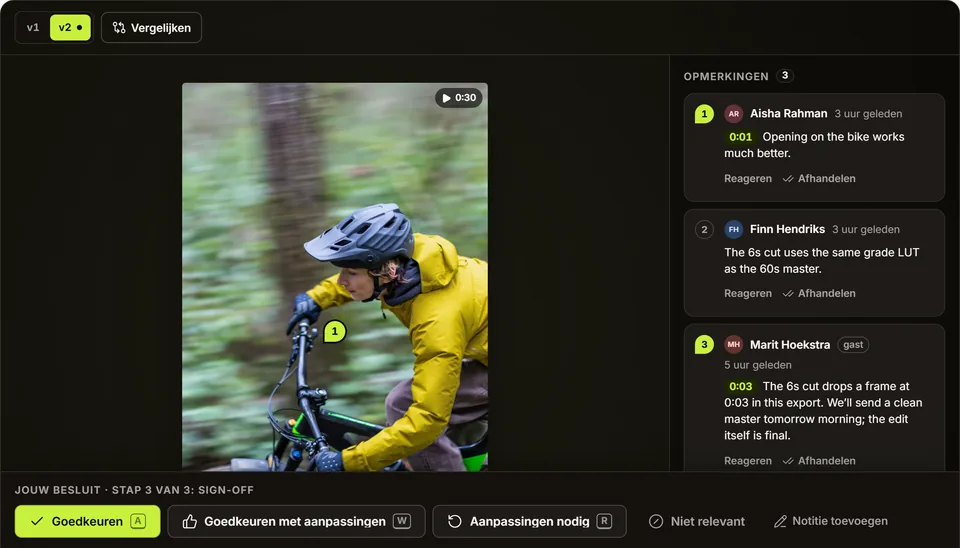Click the '5 uur geleden' timestamp

coord(758,365)
